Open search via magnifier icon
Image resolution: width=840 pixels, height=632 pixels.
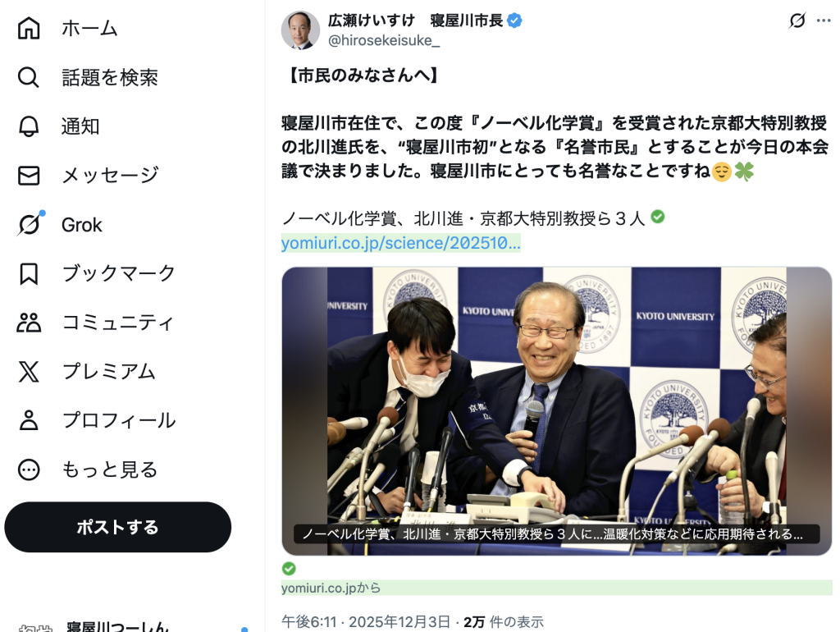(x=29, y=77)
